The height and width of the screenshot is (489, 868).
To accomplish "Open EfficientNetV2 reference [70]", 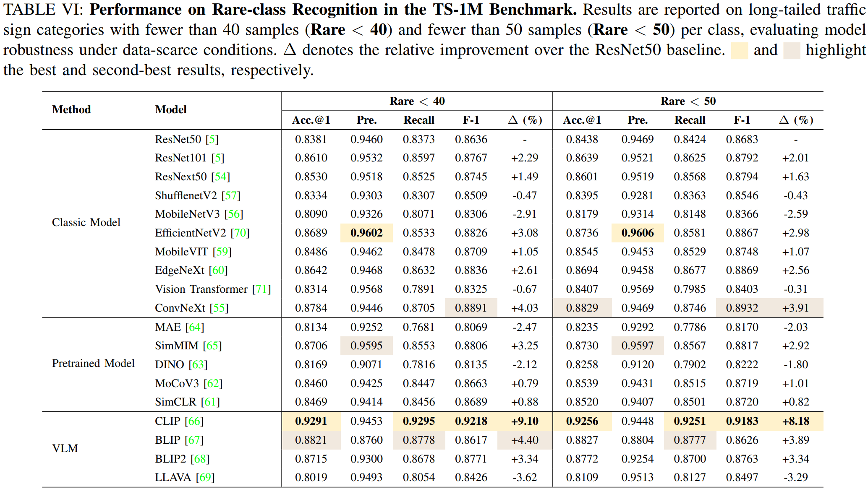I will click(240, 233).
